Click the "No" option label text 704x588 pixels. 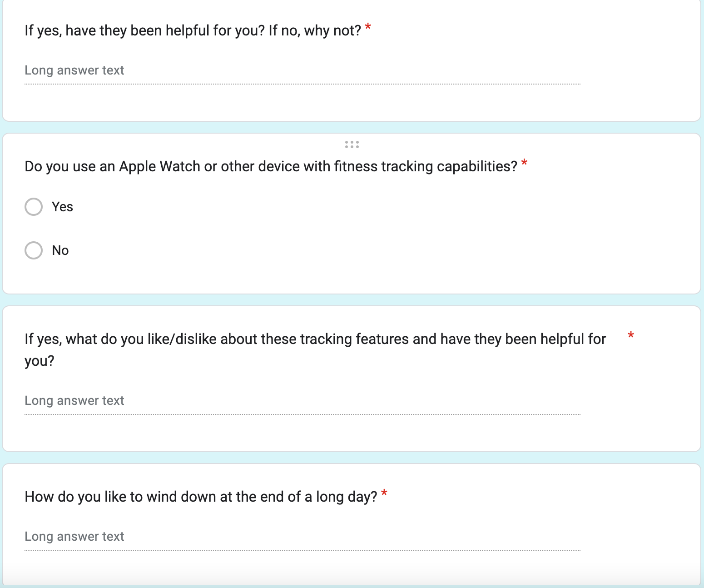pos(60,250)
